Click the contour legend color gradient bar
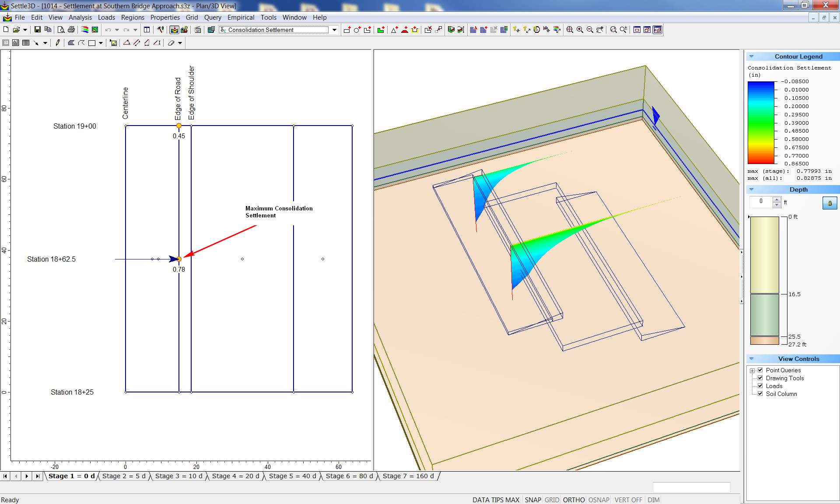 [761, 122]
